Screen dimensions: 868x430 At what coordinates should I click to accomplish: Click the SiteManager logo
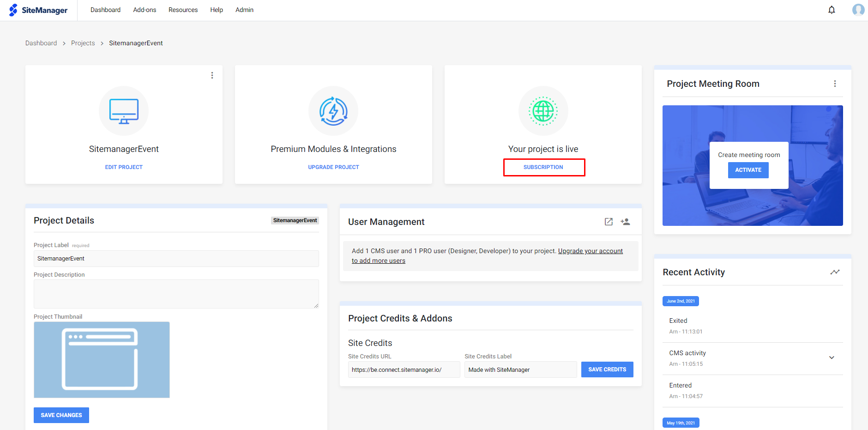pyautogui.click(x=38, y=10)
